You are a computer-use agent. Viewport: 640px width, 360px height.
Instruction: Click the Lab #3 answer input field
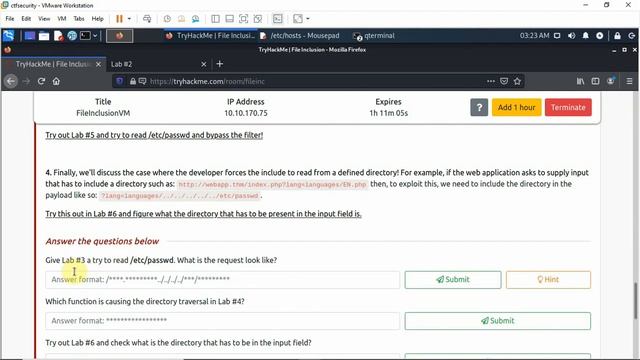tap(222, 280)
